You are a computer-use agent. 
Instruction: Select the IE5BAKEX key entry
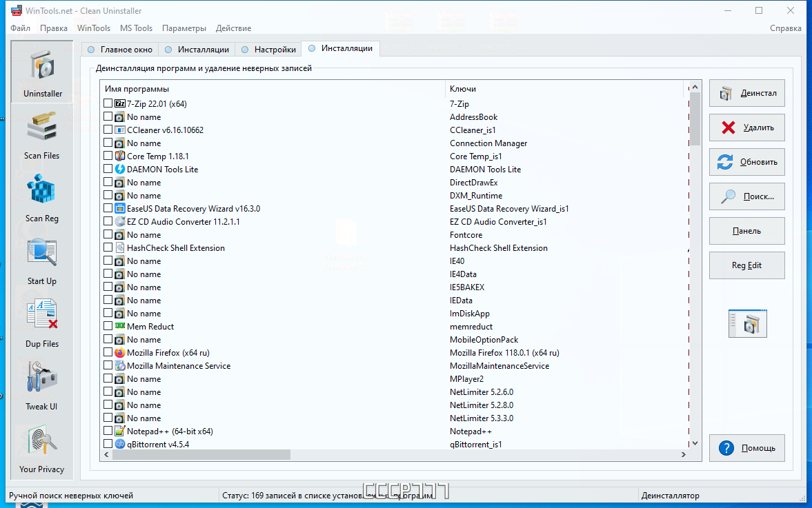[466, 287]
